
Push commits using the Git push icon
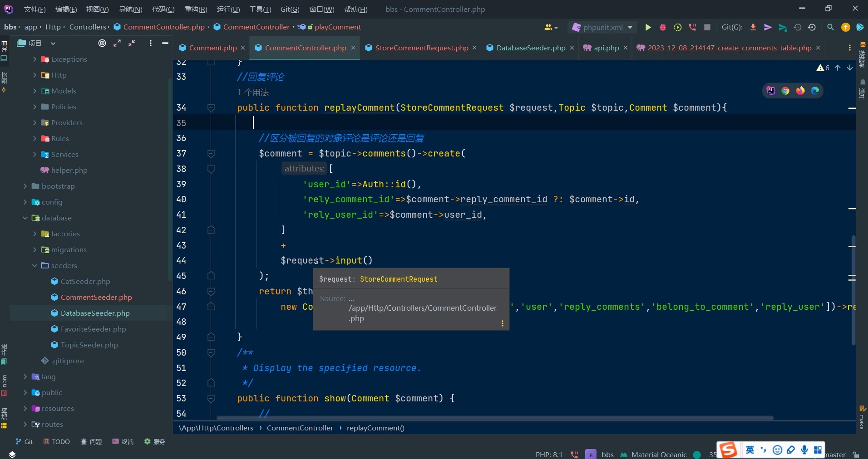[768, 27]
